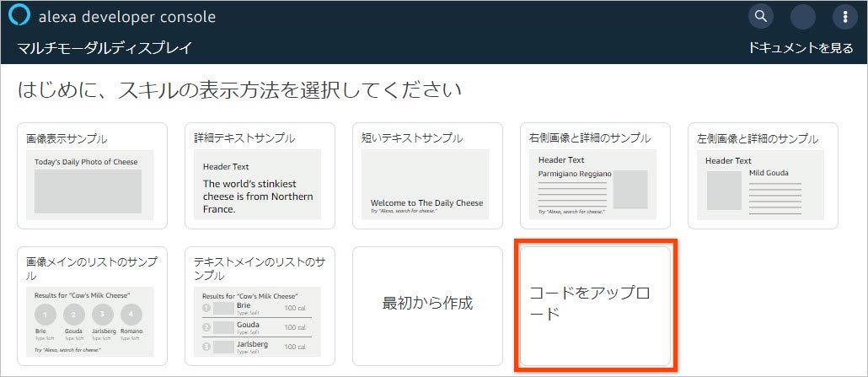Pick the テキストメインのリストのサンプル card
The height and width of the screenshot is (377, 868).
click(x=260, y=305)
